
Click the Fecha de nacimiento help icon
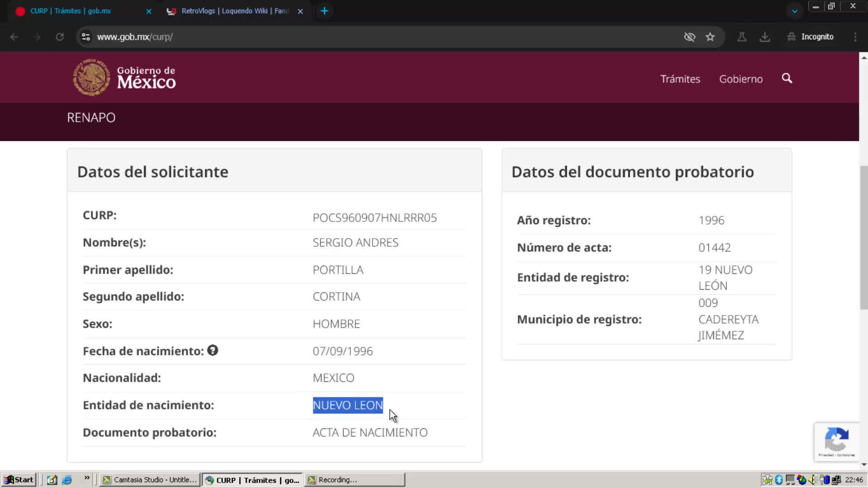[x=212, y=350]
